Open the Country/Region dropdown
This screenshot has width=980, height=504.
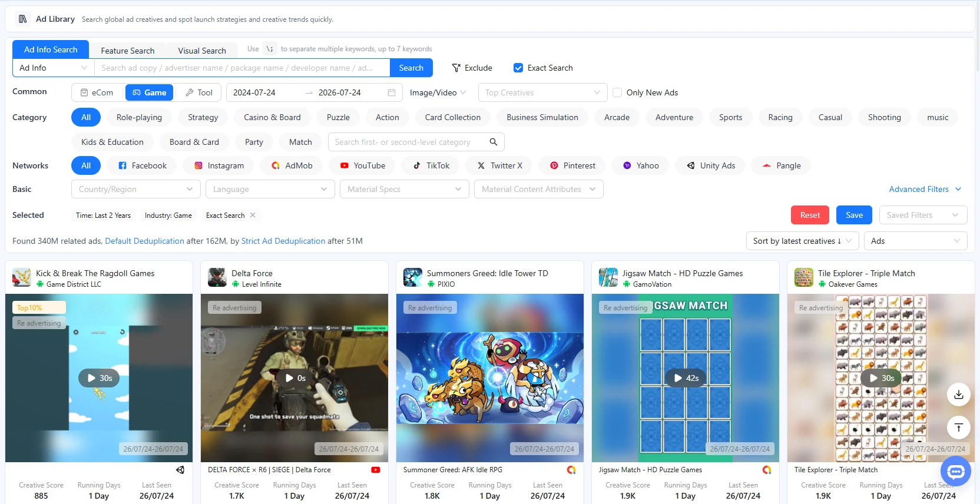(x=135, y=189)
